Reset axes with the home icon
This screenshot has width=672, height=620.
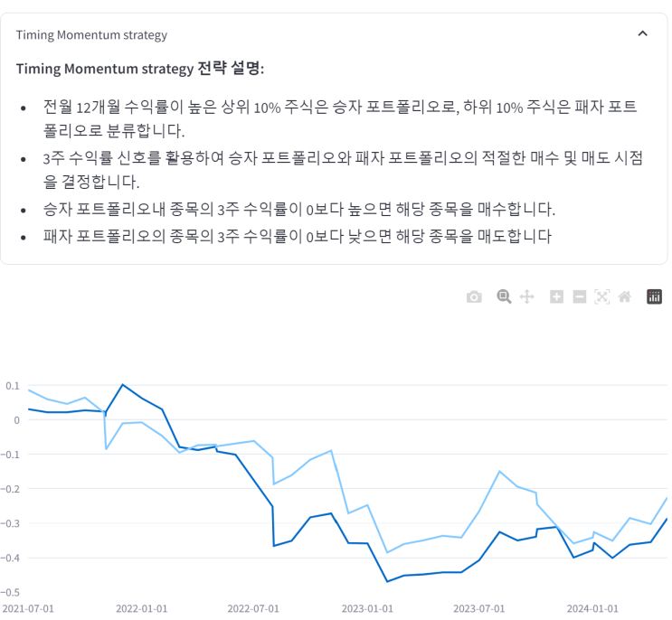[624, 296]
